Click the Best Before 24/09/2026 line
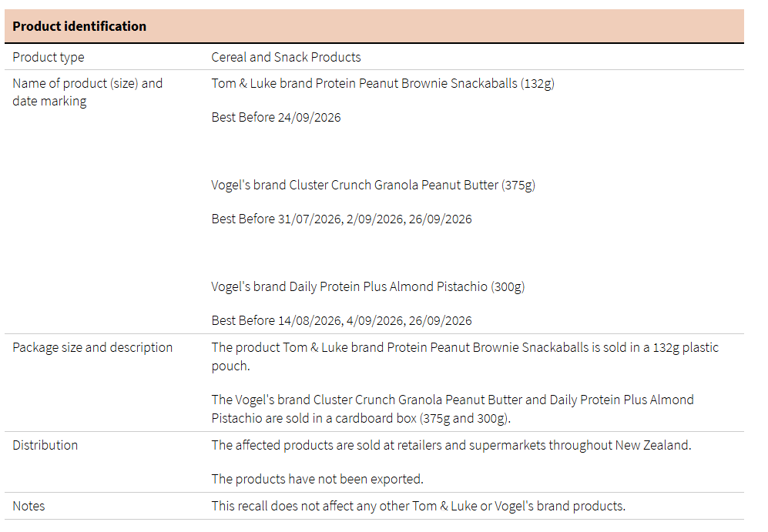Image resolution: width=768 pixels, height=532 pixels. pos(276,117)
